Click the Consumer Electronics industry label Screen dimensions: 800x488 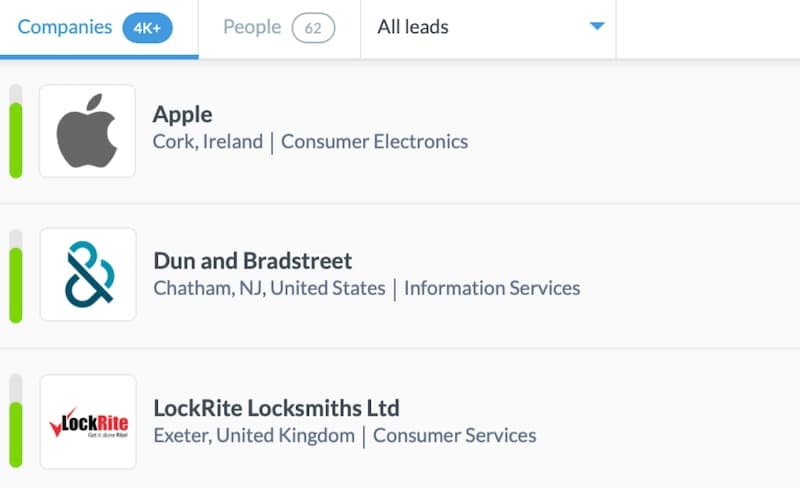point(374,142)
